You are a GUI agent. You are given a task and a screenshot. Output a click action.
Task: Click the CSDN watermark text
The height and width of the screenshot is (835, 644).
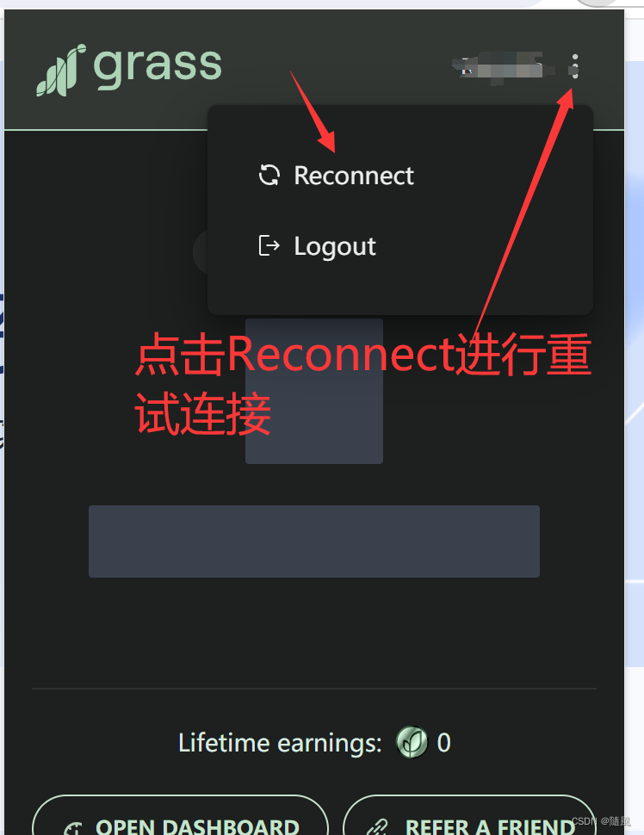click(601, 821)
